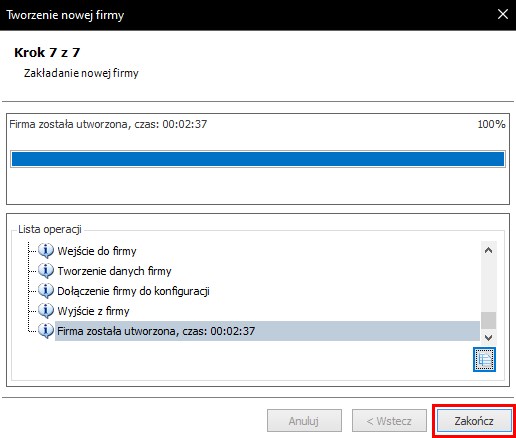516x438 pixels.
Task: Click info icon next to Wyjście z firmy
Action: point(46,311)
